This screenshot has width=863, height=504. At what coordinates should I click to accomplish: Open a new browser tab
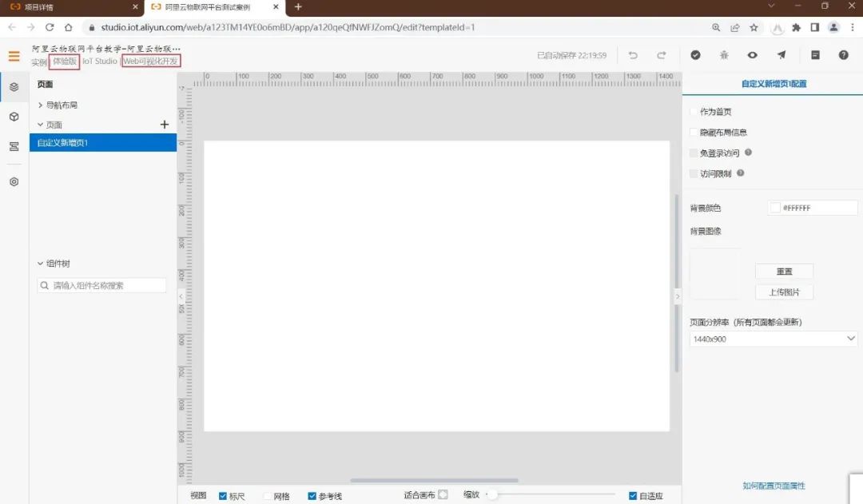click(x=298, y=7)
